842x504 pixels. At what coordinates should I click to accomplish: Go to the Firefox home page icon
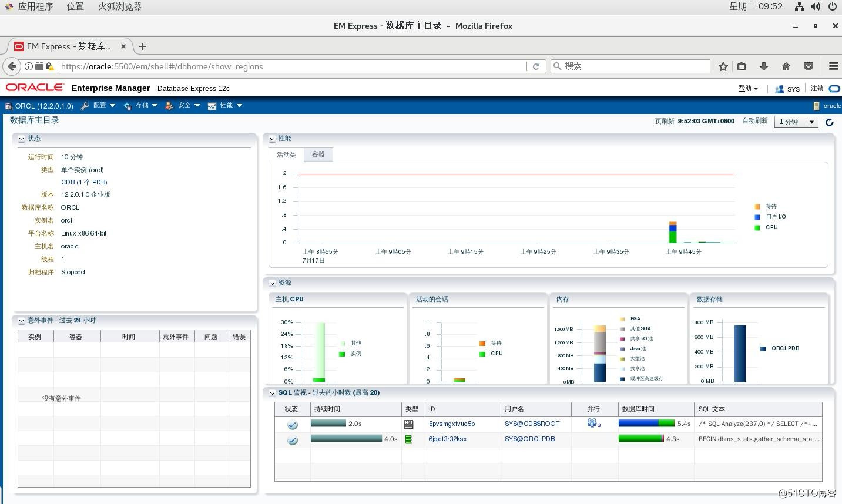786,66
